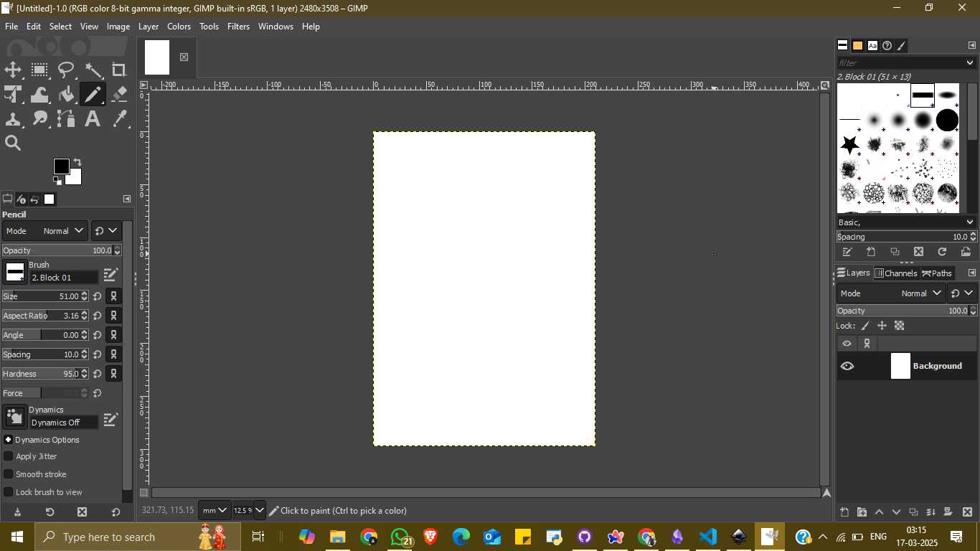Select the Fuzzy Select magic wand tool

pos(93,70)
